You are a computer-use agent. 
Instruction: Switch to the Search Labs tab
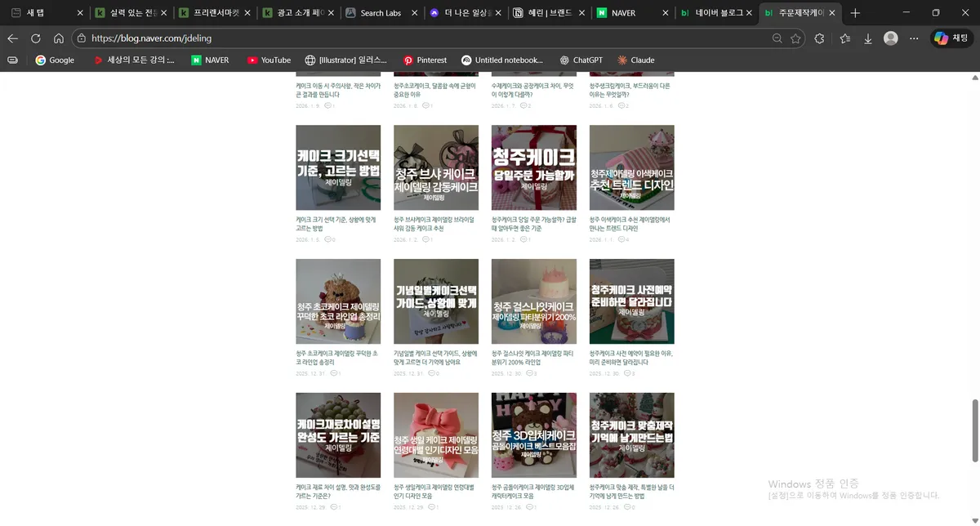click(381, 13)
